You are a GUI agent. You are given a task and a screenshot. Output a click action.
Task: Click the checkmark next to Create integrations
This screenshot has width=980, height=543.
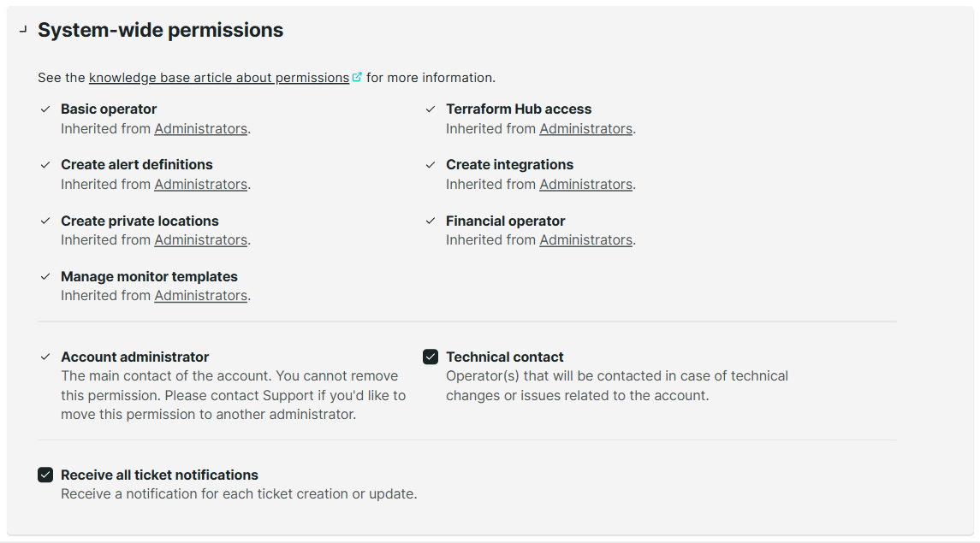pos(430,164)
